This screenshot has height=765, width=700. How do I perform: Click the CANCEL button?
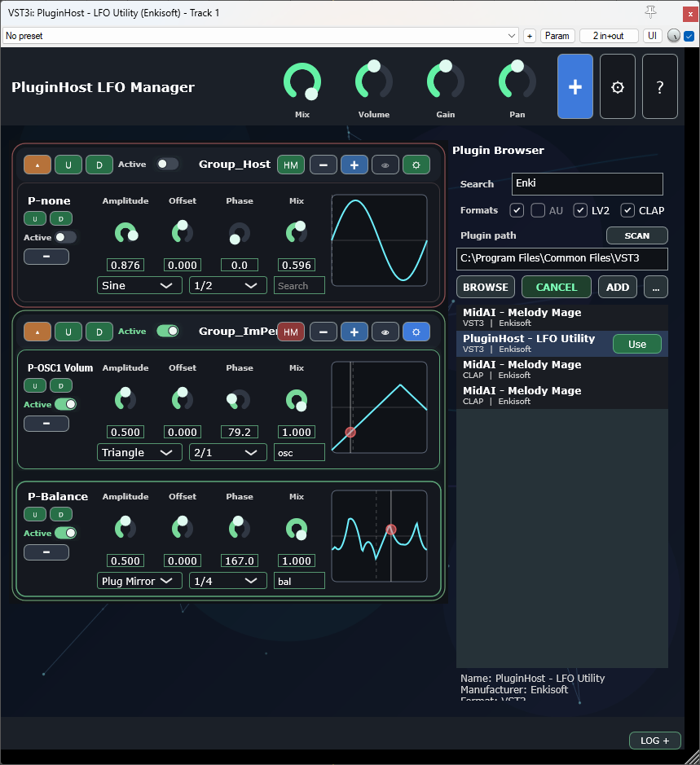557,287
